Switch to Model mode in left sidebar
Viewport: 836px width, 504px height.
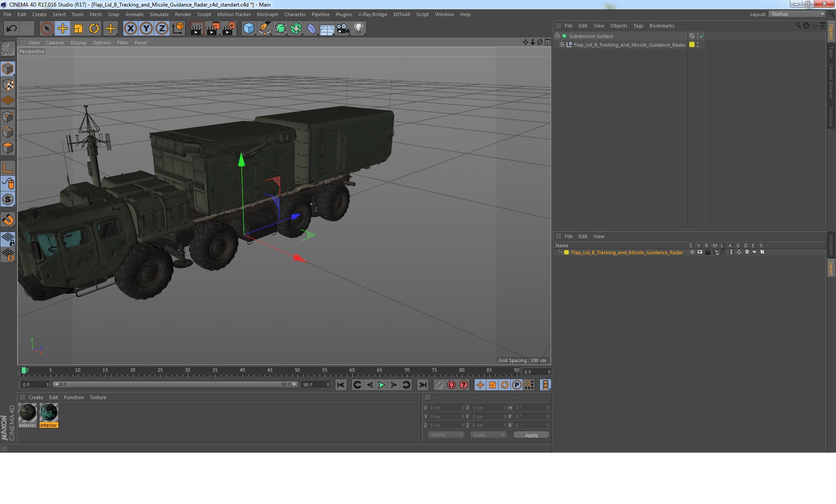tap(8, 69)
